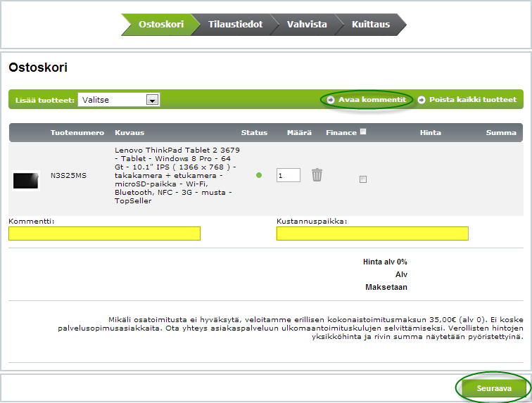Click the Kustannuspaikka input field

tap(372, 234)
